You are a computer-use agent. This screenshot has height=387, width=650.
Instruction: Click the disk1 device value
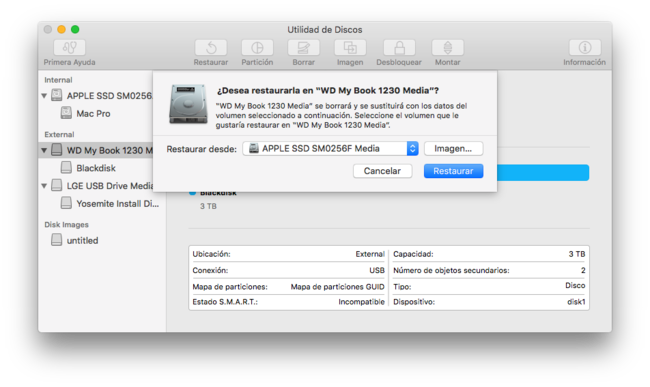point(576,302)
